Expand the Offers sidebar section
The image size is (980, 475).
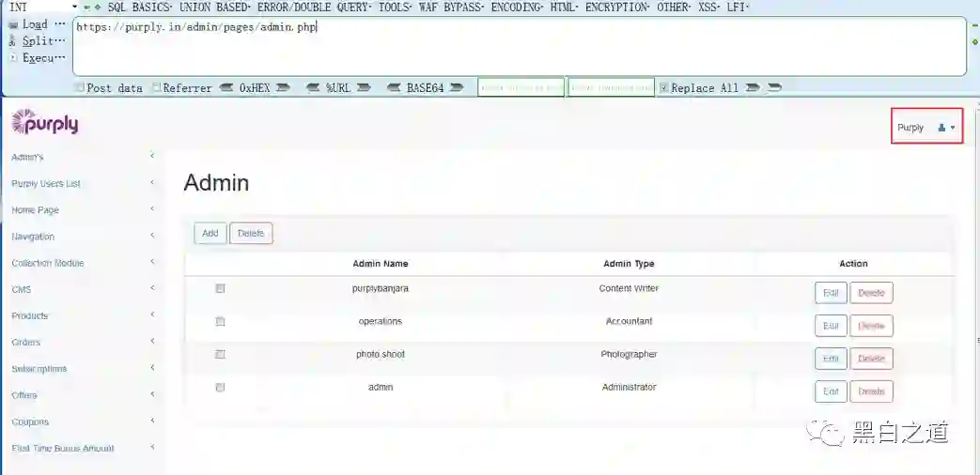pyautogui.click(x=83, y=395)
